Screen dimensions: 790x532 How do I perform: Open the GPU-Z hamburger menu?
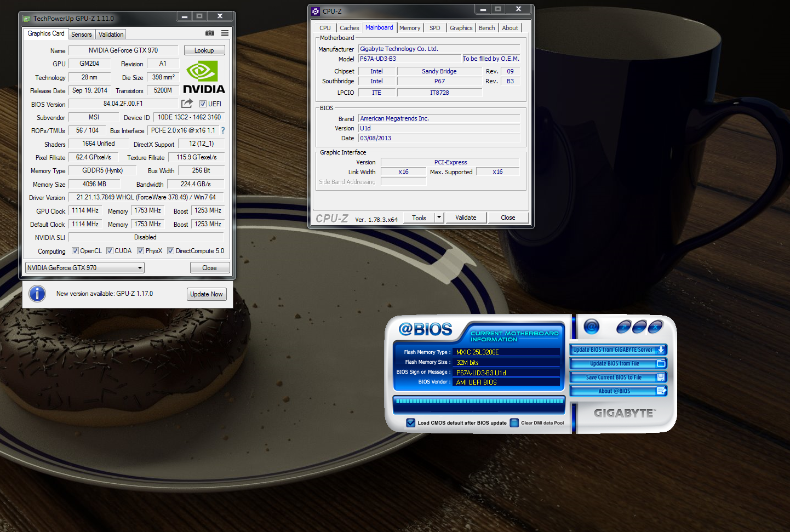(x=225, y=33)
